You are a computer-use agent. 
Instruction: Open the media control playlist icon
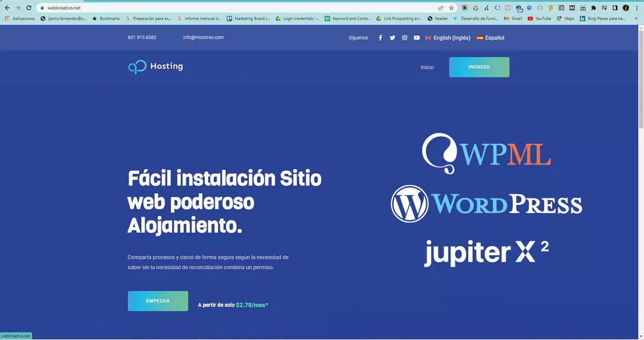[604, 8]
